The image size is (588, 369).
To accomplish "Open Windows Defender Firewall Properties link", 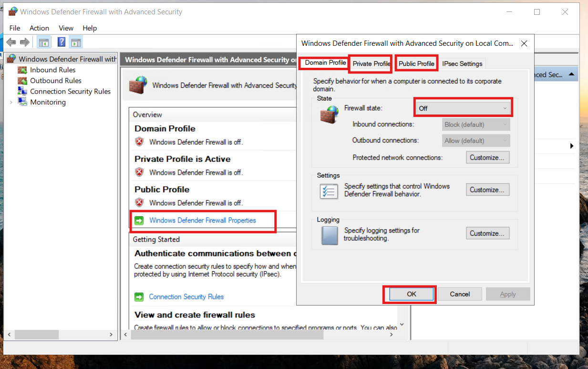I will (x=203, y=221).
